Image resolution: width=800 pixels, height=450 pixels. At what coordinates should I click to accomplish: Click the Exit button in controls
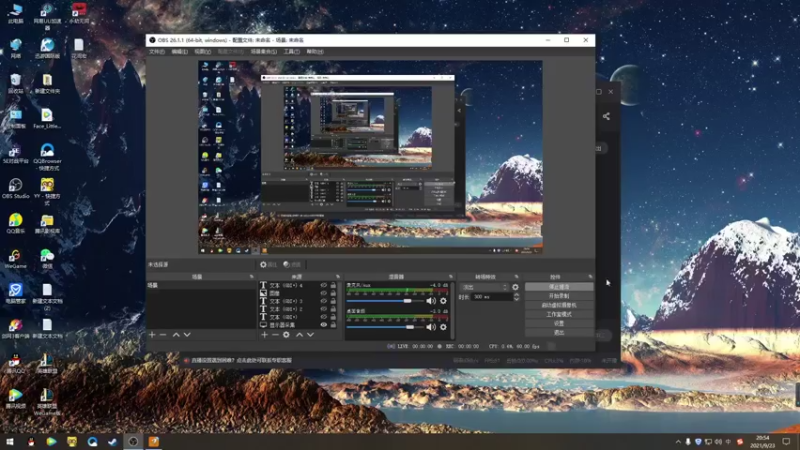click(x=559, y=333)
